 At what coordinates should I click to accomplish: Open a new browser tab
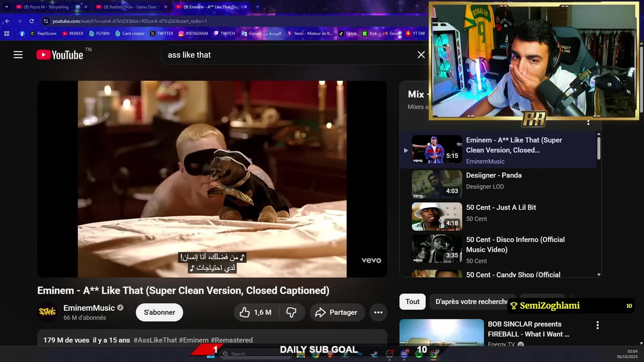point(258,7)
